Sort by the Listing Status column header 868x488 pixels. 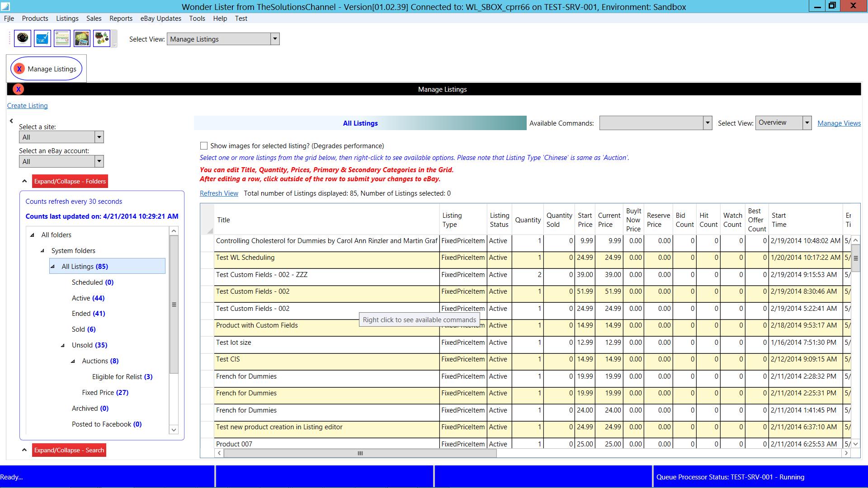click(x=499, y=220)
